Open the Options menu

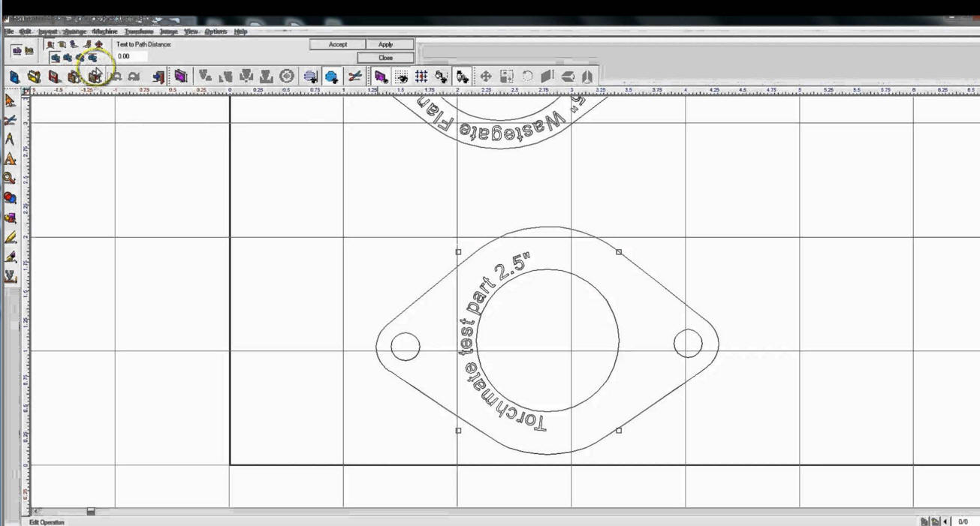216,32
